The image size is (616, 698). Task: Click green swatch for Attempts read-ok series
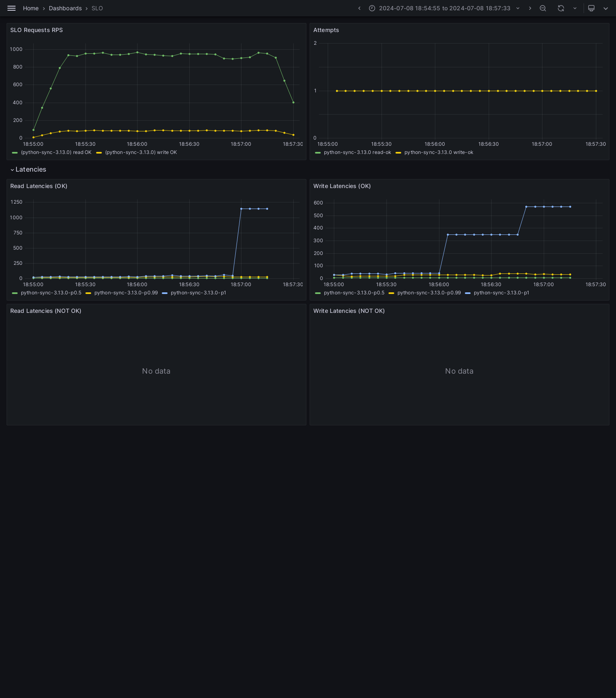318,153
